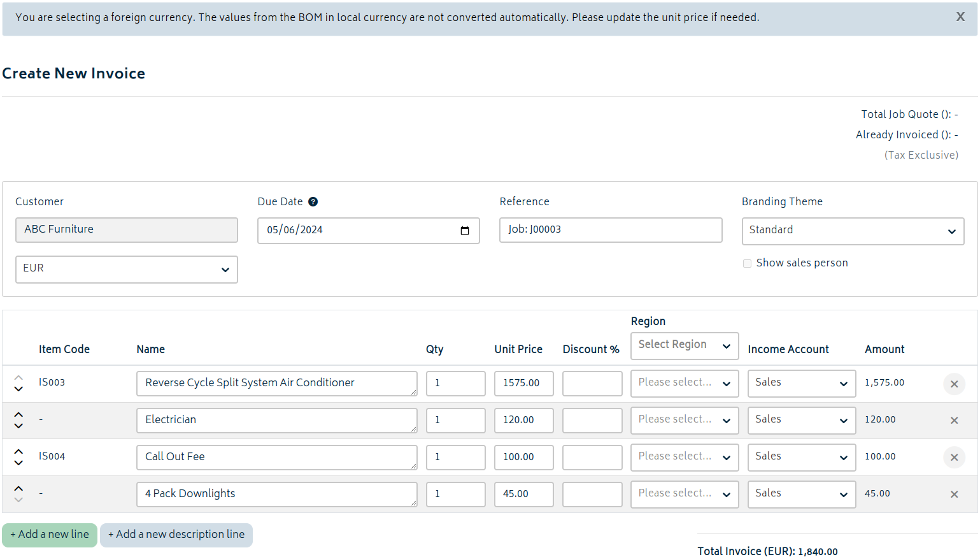The image size is (980, 557).
Task: Remove the Call Out Fee line
Action: [x=954, y=458]
